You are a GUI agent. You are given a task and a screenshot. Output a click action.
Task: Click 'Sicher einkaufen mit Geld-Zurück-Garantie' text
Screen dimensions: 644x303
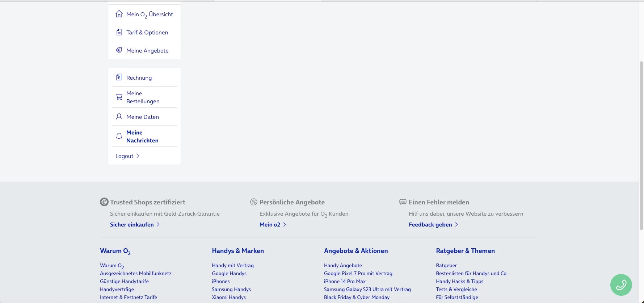(165, 214)
